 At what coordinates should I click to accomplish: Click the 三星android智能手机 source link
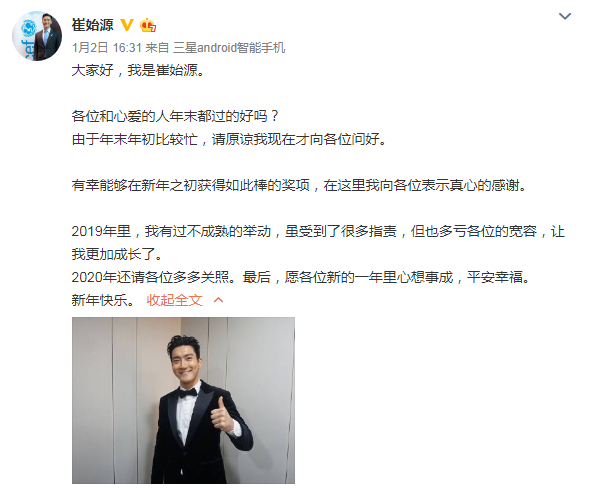[229, 48]
